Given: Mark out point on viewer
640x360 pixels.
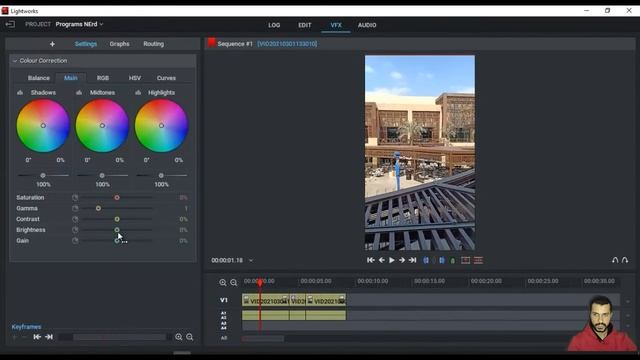Looking at the screenshot, I should (x=442, y=260).
